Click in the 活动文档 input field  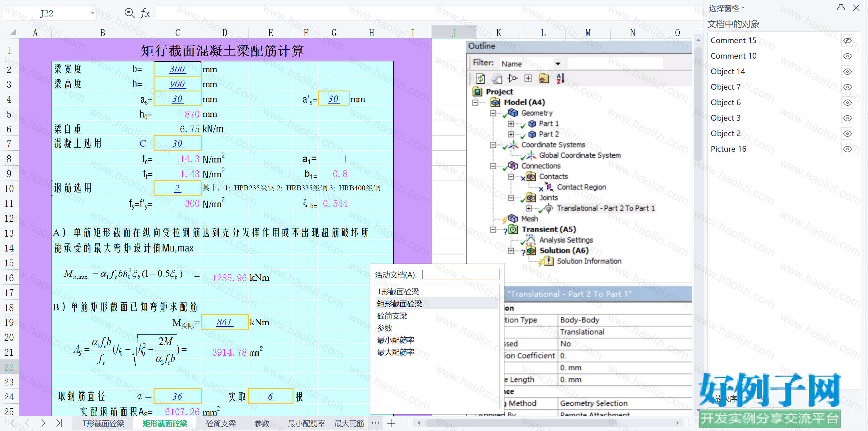tap(460, 274)
